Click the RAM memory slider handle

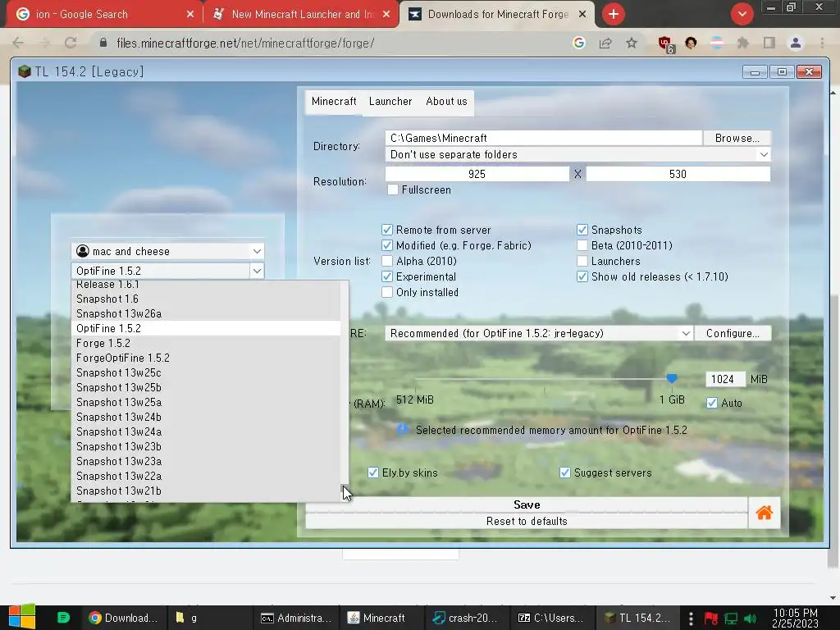click(671, 379)
